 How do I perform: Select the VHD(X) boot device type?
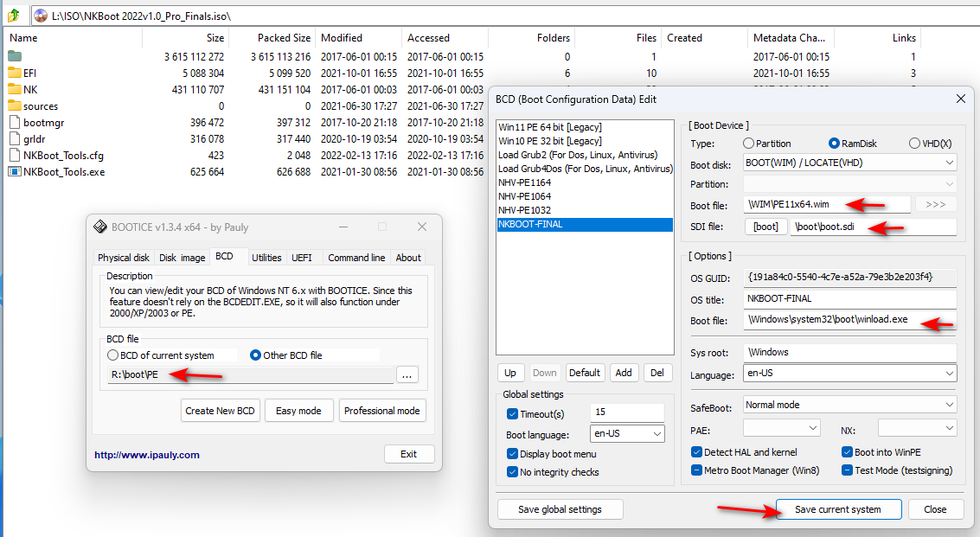click(914, 144)
